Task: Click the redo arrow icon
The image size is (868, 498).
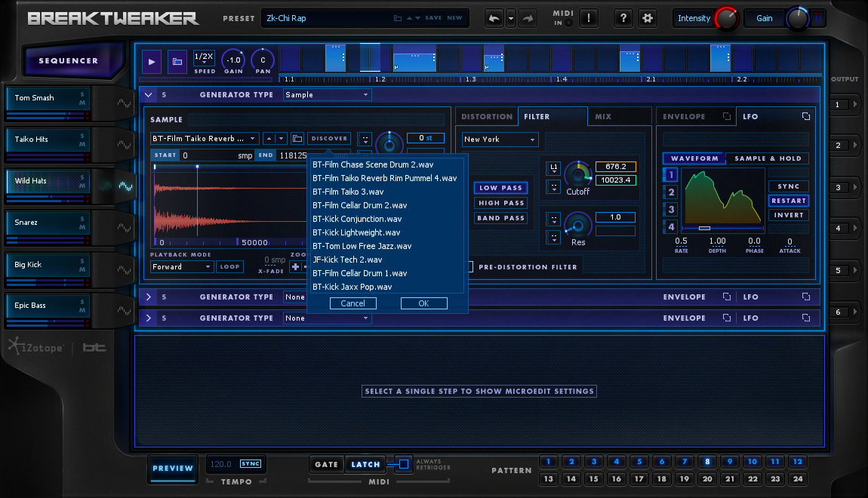Action: click(528, 18)
